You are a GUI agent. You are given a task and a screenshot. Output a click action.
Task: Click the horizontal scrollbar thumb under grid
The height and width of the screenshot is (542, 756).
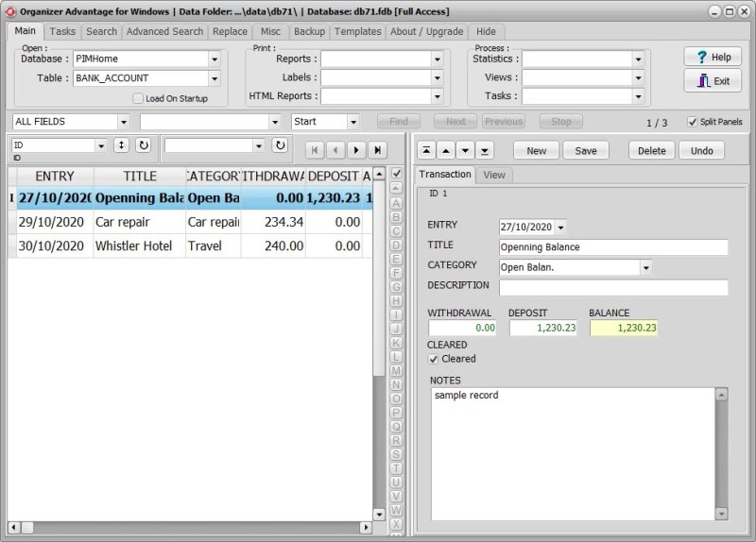[x=27, y=528]
